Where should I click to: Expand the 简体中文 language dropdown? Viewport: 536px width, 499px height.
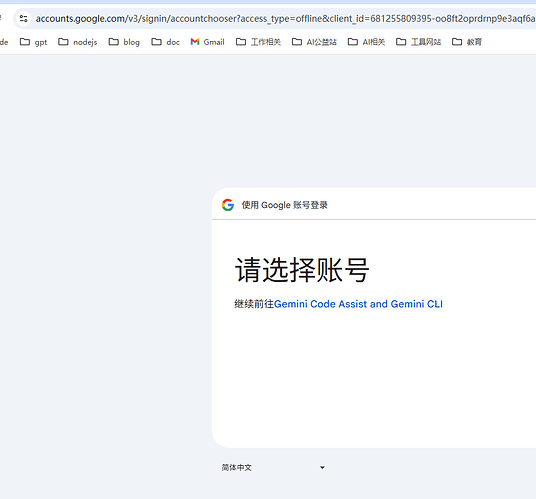point(273,467)
